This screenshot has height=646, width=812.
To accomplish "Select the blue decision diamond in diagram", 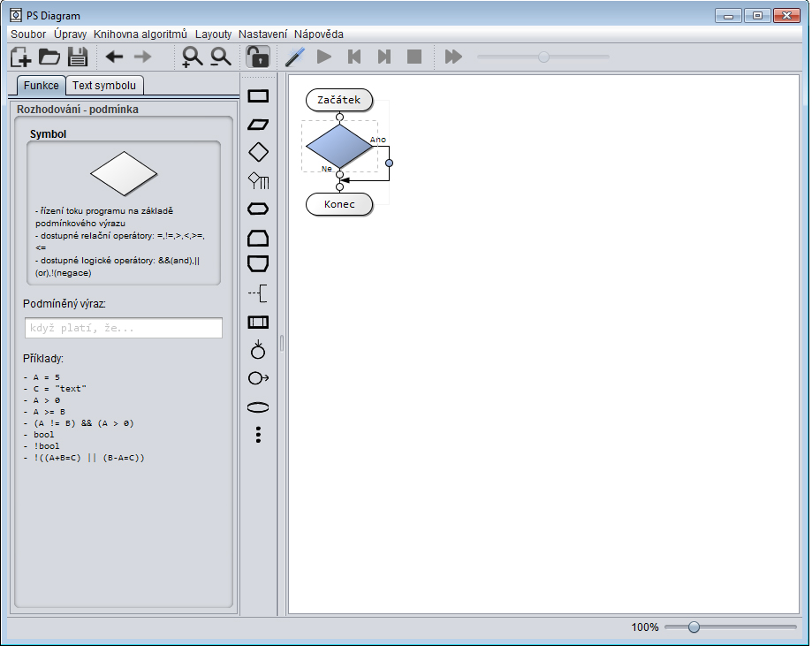I will (x=339, y=146).
